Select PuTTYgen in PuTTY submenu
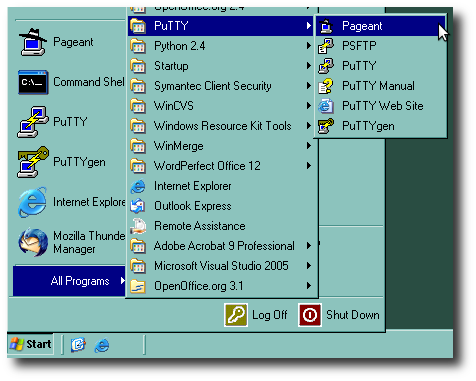Screen dimensions: 476x381 [380, 126]
